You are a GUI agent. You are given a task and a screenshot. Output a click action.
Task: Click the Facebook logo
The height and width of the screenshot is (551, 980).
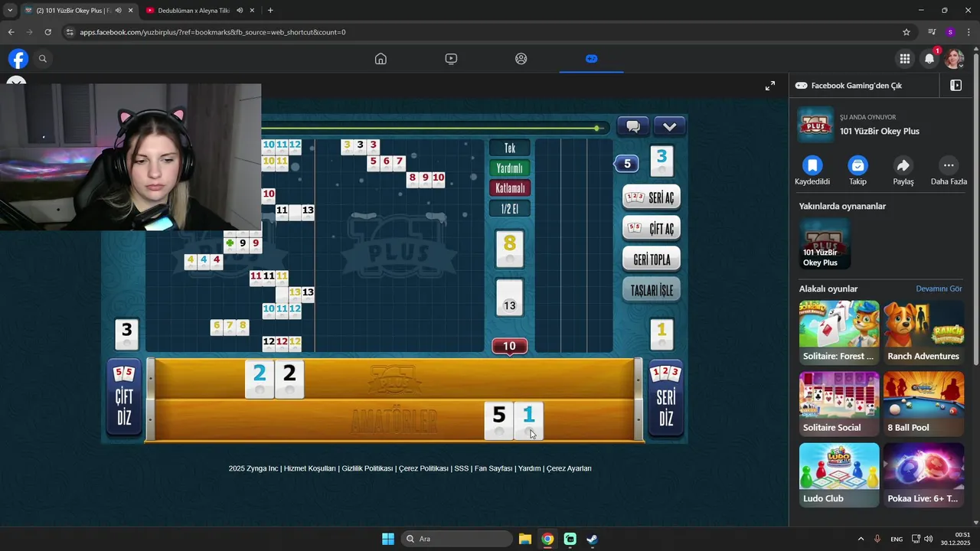pos(18,59)
